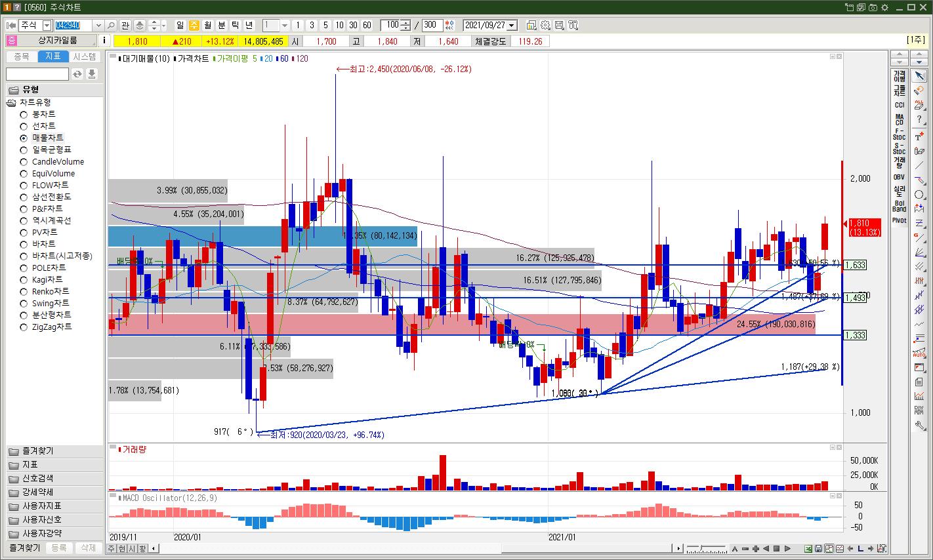Select the circle drawing tool
This screenshot has height=560, width=933.
[x=919, y=195]
